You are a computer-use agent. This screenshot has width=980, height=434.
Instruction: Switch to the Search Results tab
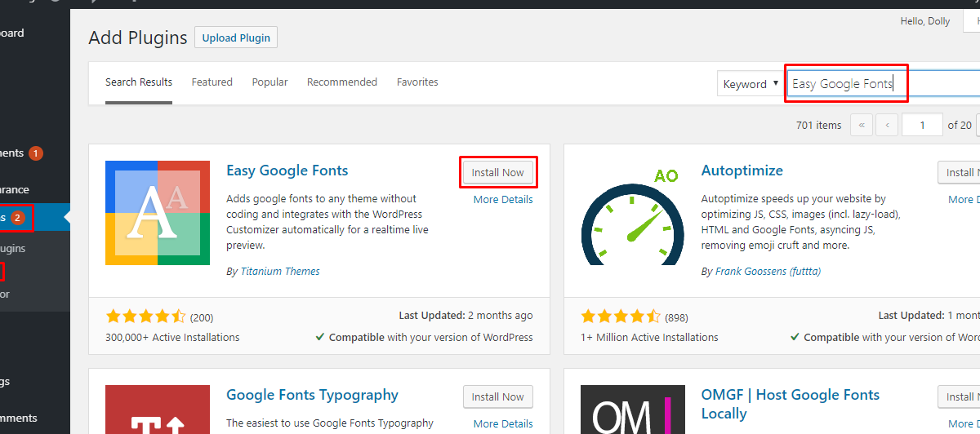pyautogui.click(x=139, y=82)
